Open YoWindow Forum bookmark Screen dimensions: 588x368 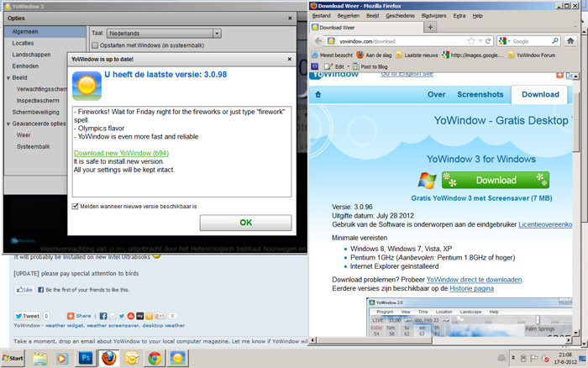coord(532,55)
